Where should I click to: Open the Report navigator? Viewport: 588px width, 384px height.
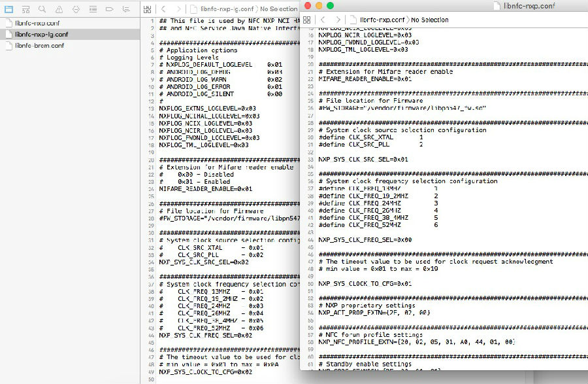coord(126,9)
